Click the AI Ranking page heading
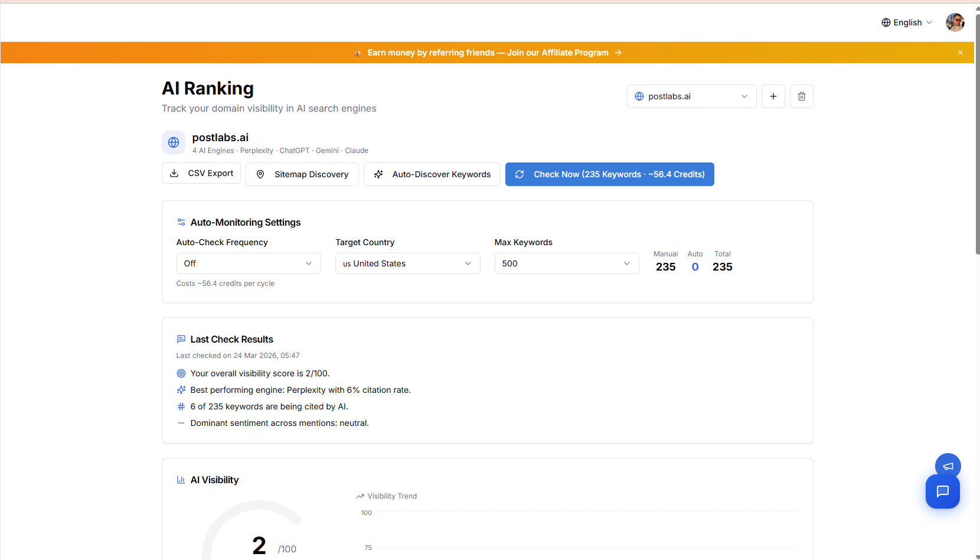Image resolution: width=980 pixels, height=560 pixels. coord(208,88)
